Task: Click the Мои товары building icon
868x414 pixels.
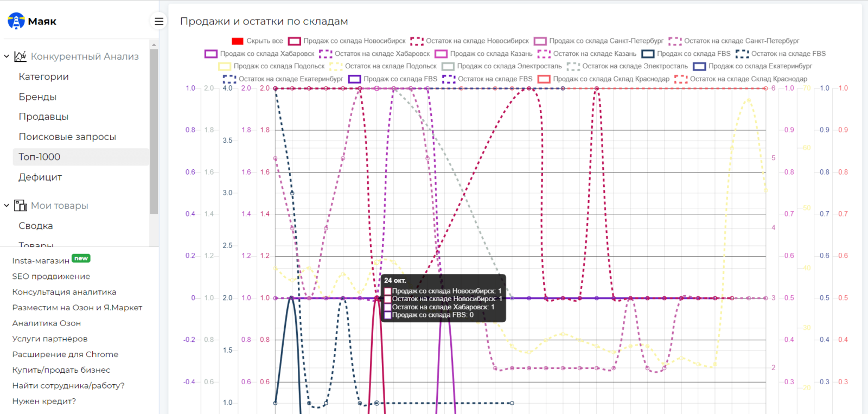Action: [x=21, y=206]
